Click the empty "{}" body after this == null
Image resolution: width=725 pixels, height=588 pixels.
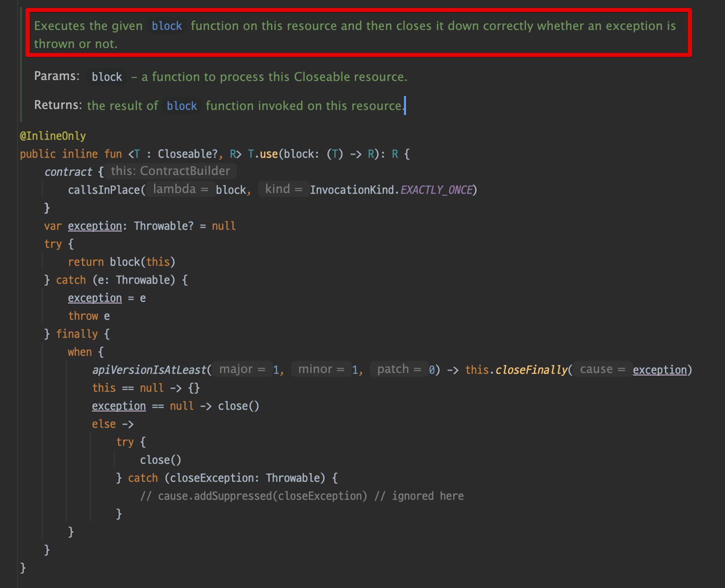click(194, 388)
